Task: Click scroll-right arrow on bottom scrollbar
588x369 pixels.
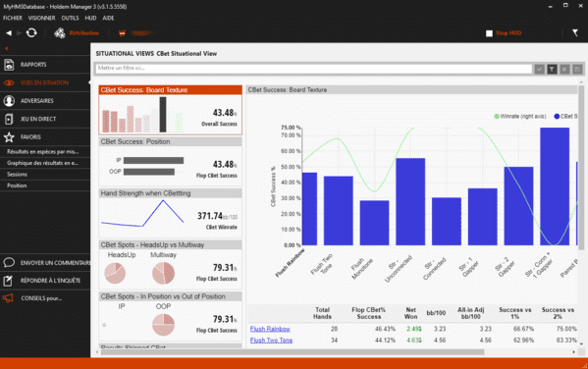Action: point(573,352)
